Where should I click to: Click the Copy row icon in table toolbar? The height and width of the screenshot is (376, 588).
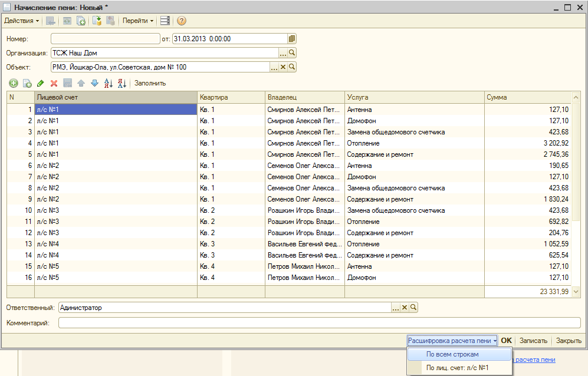pos(27,83)
